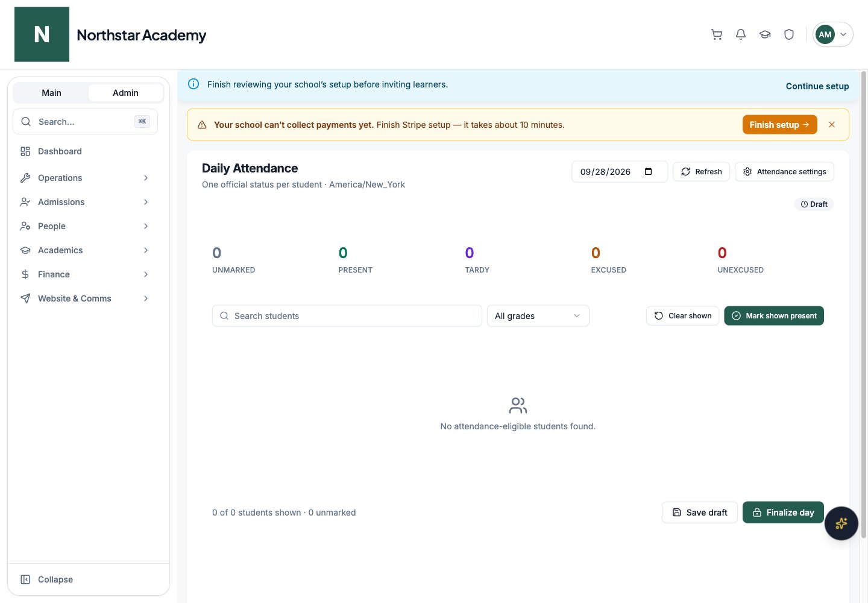Open Dashboard in the sidebar
This screenshot has height=603, width=868.
[x=85, y=151]
